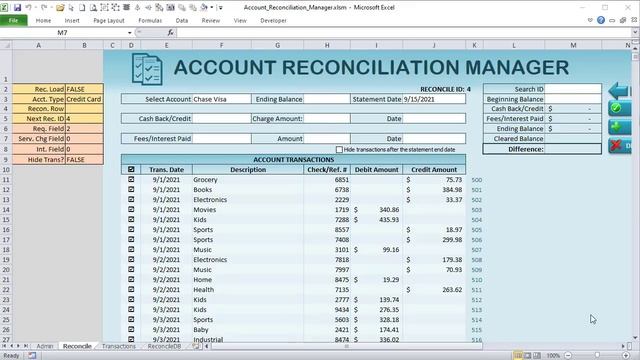Click the Select All corner button
The height and width of the screenshot is (360, 640).
click(x=6, y=45)
